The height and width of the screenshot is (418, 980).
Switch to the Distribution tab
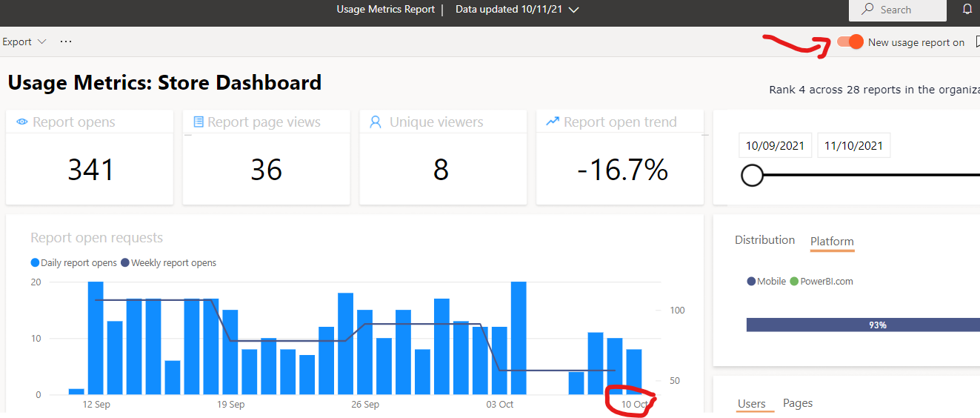[x=764, y=240]
